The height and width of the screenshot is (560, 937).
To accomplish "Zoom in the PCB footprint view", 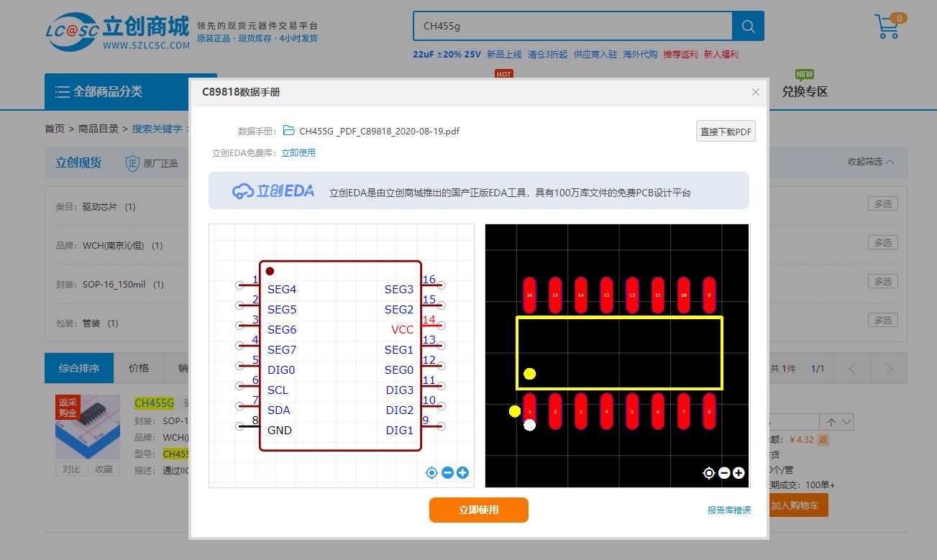I will pos(739,473).
